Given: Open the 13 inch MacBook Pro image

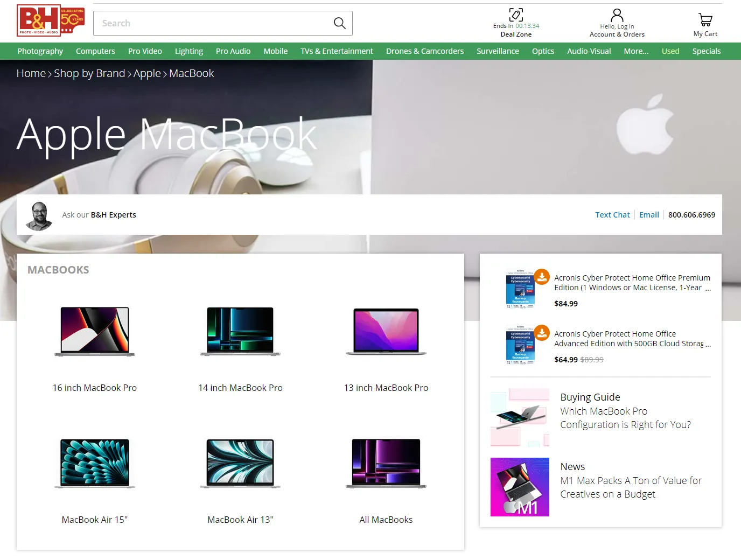Looking at the screenshot, I should click(386, 332).
